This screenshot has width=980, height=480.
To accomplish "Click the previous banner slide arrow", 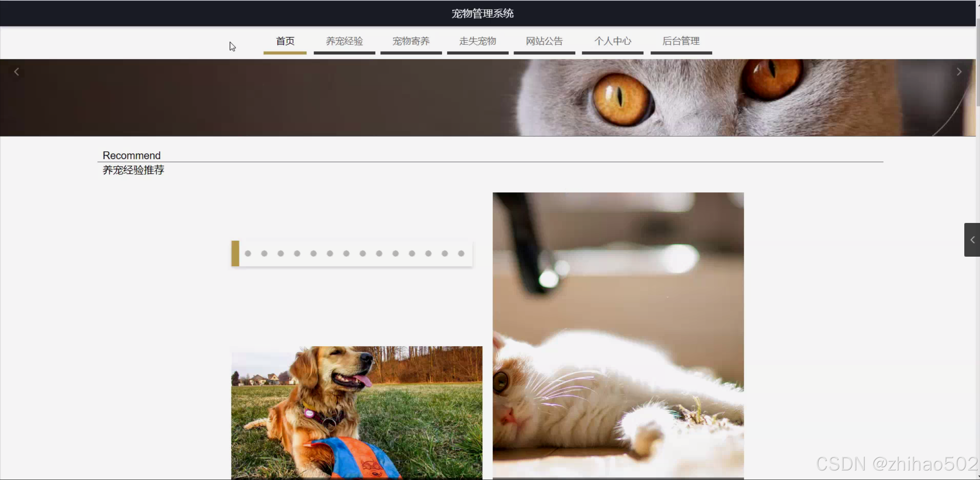I will [16, 72].
